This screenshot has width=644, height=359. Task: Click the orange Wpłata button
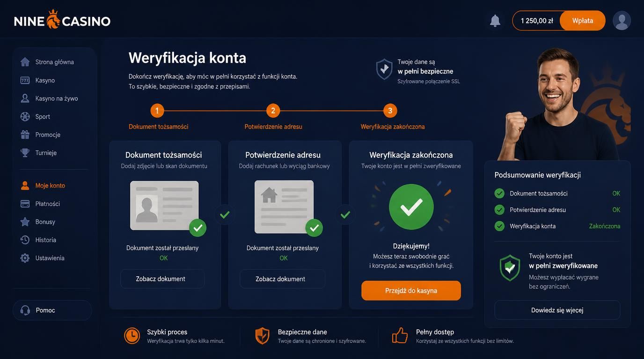click(x=582, y=21)
